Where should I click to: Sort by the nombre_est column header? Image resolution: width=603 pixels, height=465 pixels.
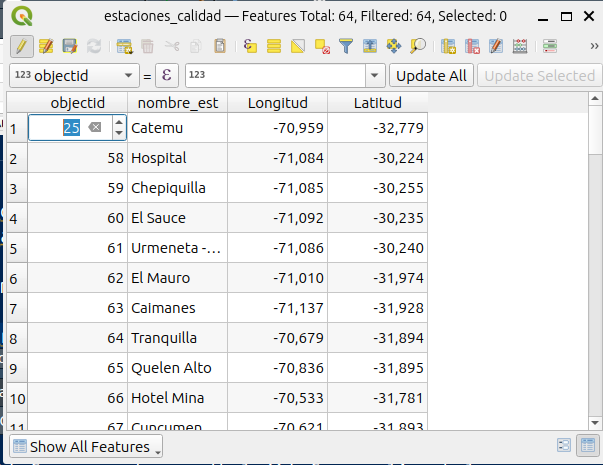pyautogui.click(x=177, y=103)
